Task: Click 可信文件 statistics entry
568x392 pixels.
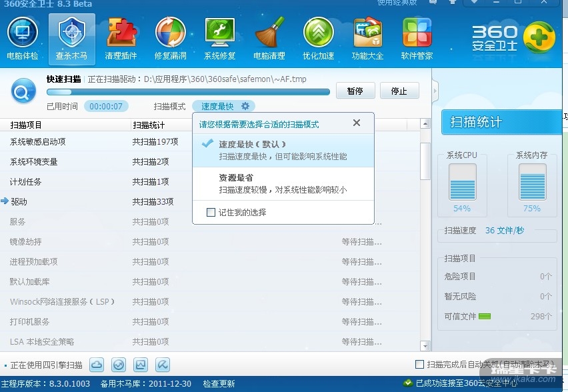Action: pyautogui.click(x=498, y=316)
